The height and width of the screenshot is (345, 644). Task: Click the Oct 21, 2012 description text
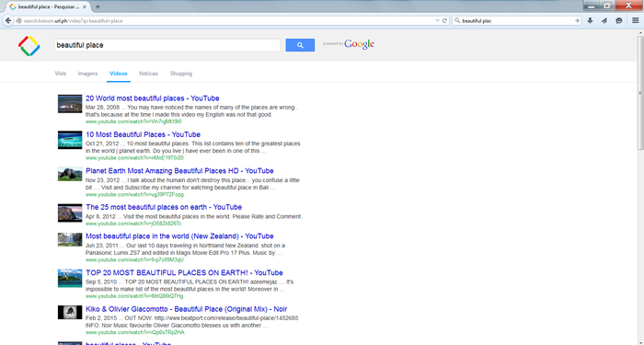pos(193,147)
